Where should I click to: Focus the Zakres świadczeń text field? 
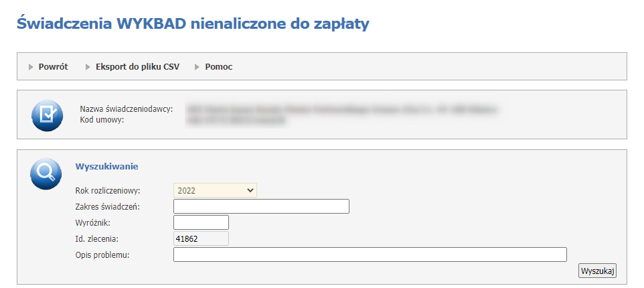point(261,206)
